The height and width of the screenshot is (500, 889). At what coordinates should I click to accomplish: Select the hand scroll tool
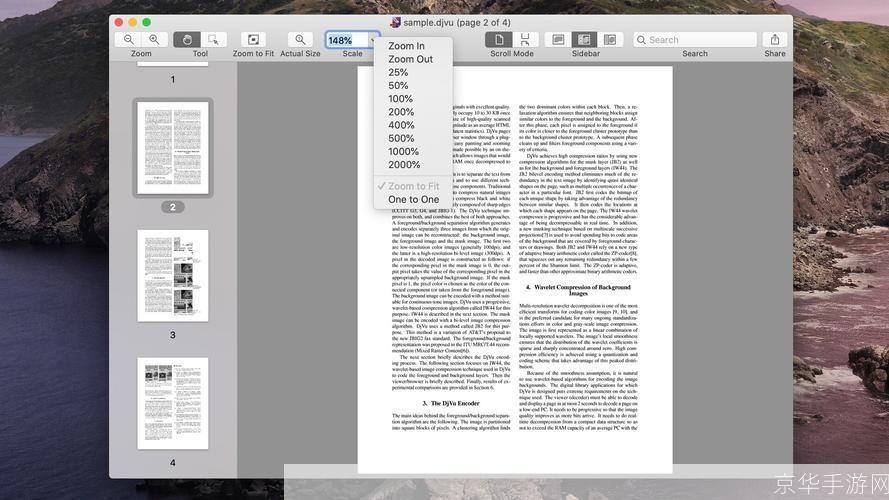(187, 39)
